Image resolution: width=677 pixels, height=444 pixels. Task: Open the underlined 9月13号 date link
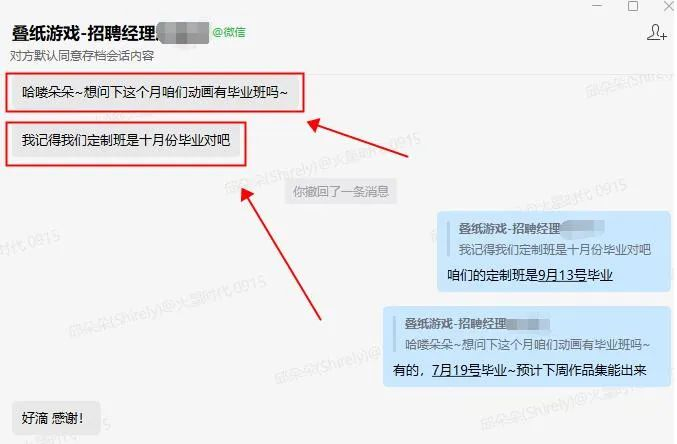click(x=561, y=275)
